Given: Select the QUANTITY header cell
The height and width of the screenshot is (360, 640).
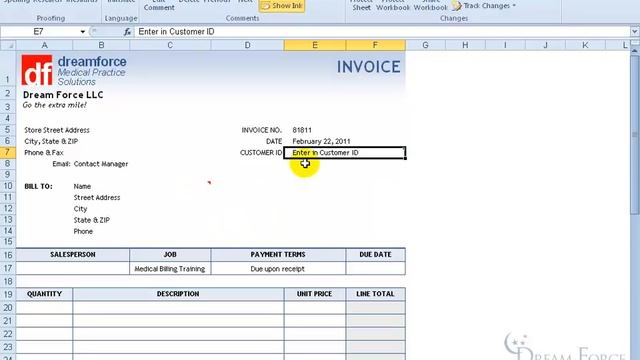Looking at the screenshot, I should tap(44, 294).
